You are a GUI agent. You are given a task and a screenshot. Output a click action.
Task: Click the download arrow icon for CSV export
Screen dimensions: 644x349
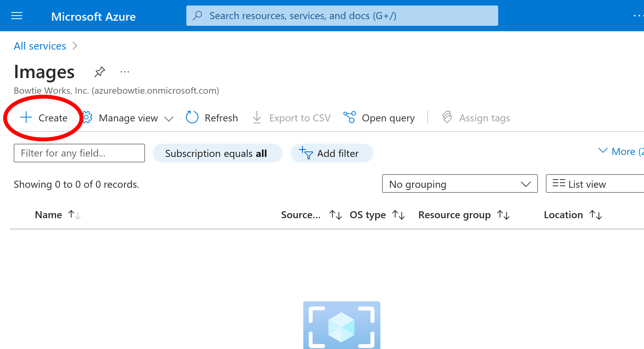[x=257, y=117]
